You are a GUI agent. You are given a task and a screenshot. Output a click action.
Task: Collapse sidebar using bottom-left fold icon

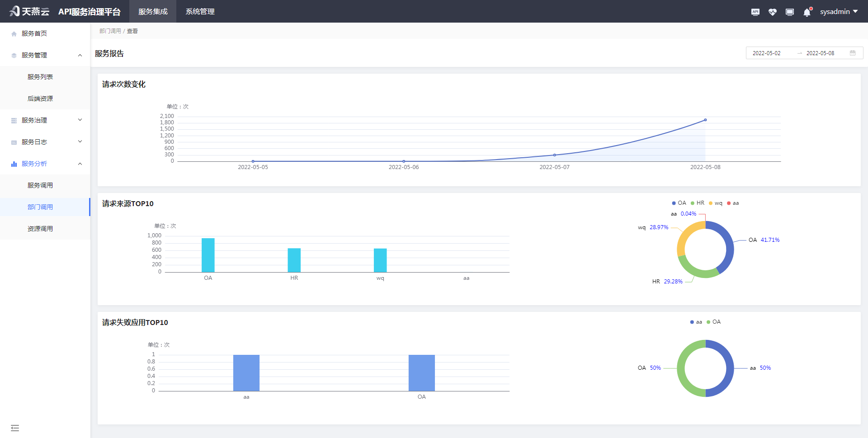point(15,428)
